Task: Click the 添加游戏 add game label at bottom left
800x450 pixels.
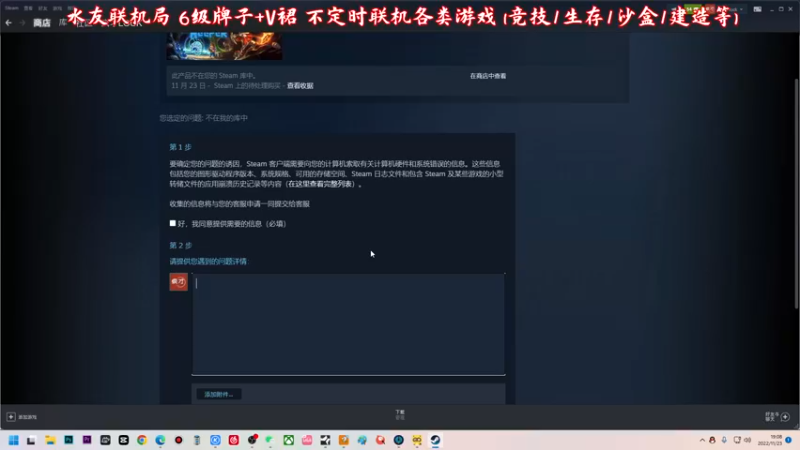Action: (x=28, y=417)
